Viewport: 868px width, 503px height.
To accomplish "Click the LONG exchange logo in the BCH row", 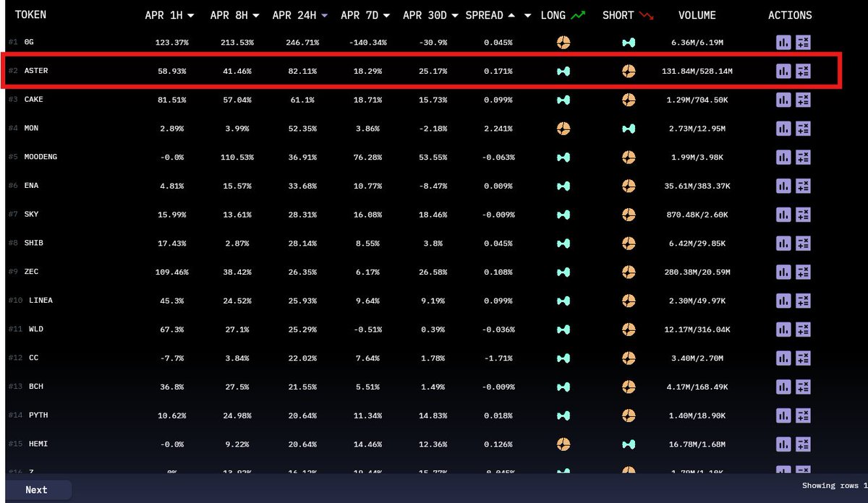I will [x=563, y=387].
